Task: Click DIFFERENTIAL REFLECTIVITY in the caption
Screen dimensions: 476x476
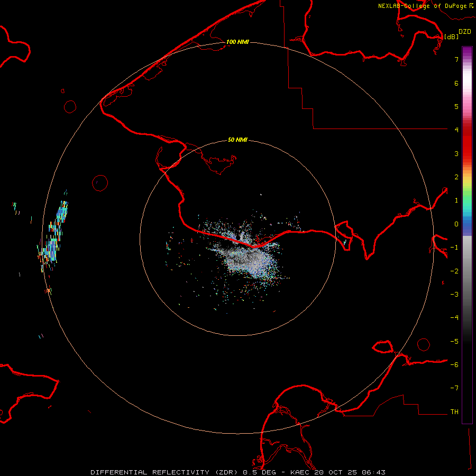Action: click(150, 472)
